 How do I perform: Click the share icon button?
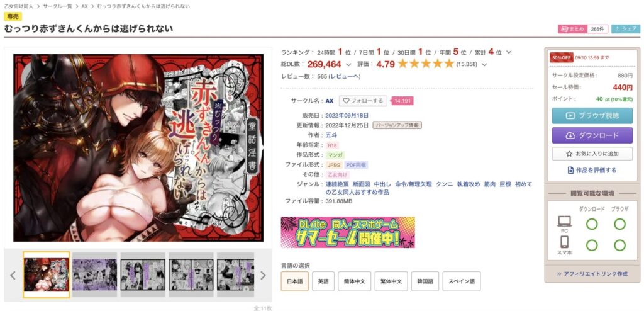[x=626, y=29]
